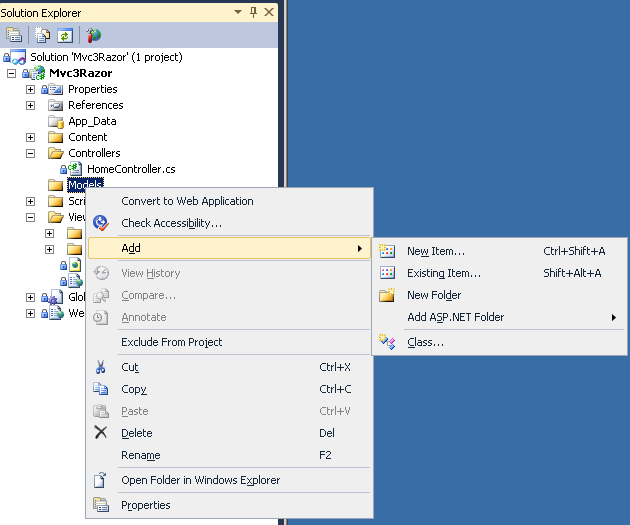Click the New Item icon in the Add submenu

click(387, 251)
